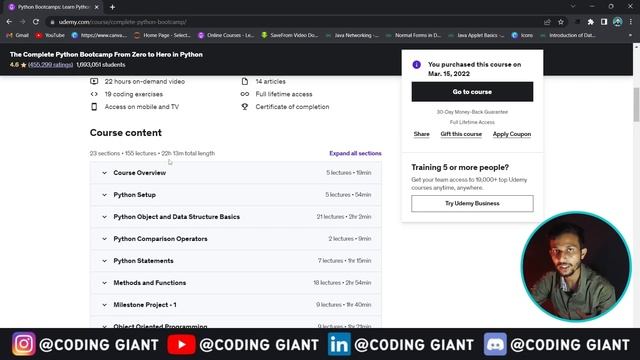Click "22 hours on-demand video" text
Screen dimensions: 640x360
click(144, 82)
